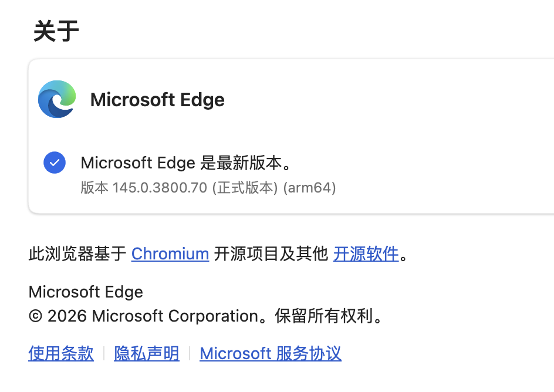The height and width of the screenshot is (392, 554).
Task: Click the plain Microsoft Edge text above copyright
Action: click(86, 292)
